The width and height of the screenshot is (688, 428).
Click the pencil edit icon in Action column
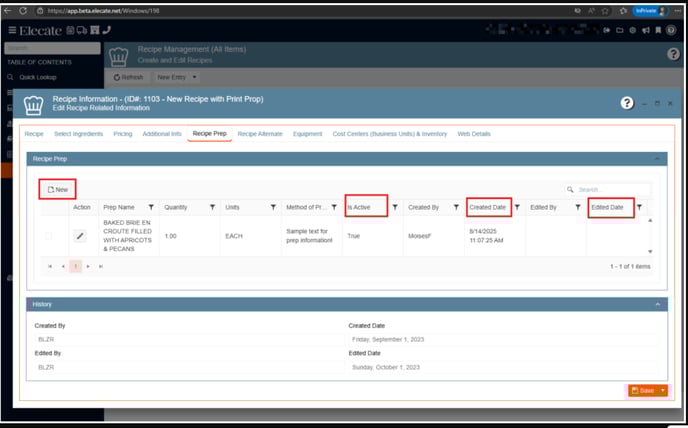point(80,236)
